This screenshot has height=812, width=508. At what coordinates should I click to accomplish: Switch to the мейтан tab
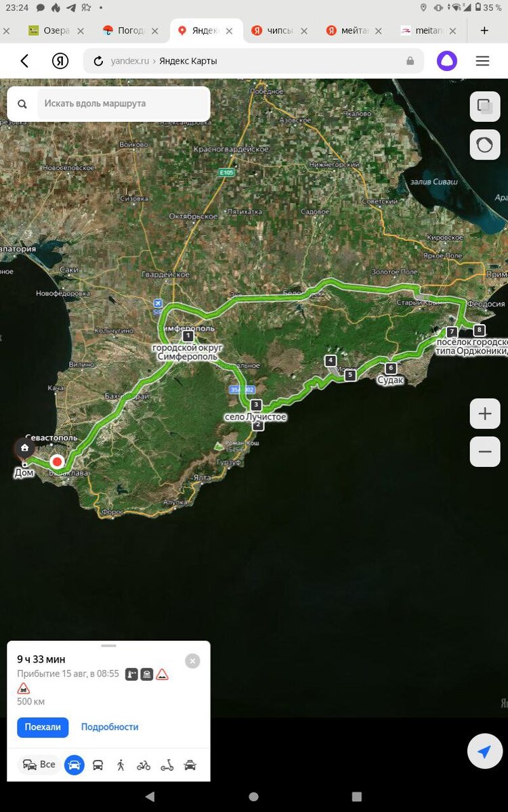[x=348, y=30]
